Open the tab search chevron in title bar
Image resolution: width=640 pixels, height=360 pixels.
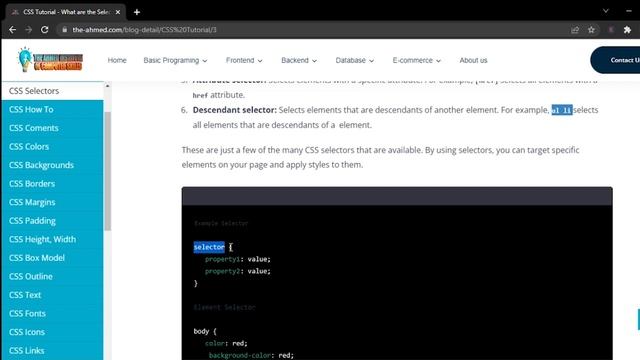tap(606, 11)
